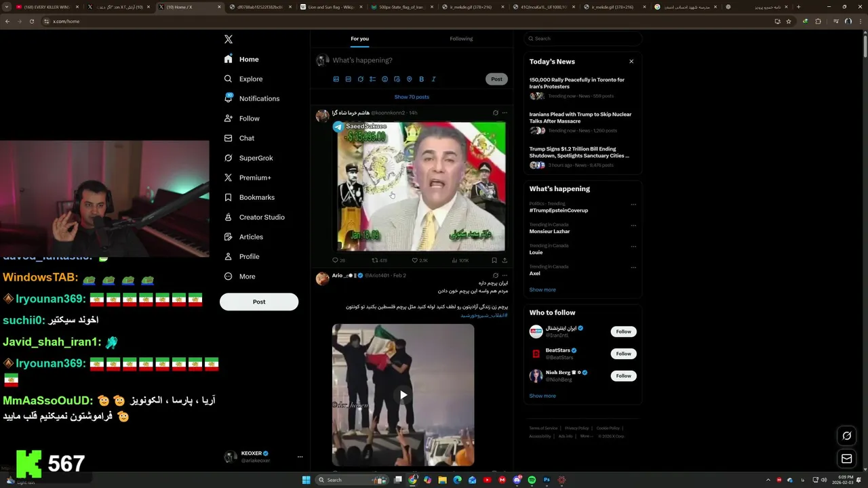Open options for Louie trend
Image resolution: width=868 pixels, height=488 pixels.
633,246
